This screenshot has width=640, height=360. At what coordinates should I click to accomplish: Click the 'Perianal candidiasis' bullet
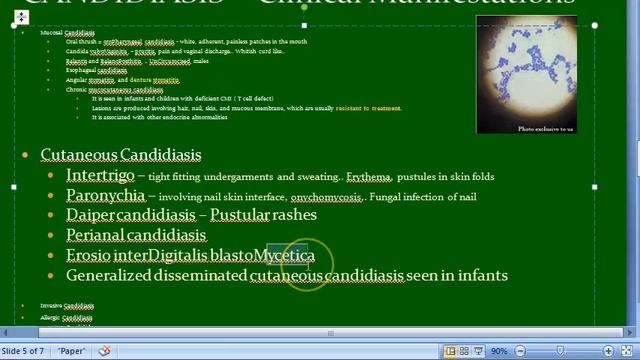coord(136,235)
